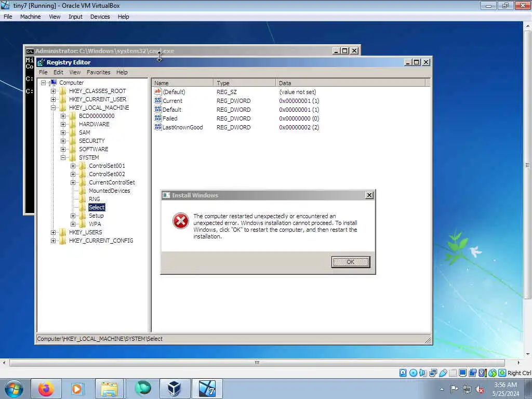532x399 pixels.
Task: Click the mouse integration indicator in VirtualBox status bar
Action: coord(493,373)
